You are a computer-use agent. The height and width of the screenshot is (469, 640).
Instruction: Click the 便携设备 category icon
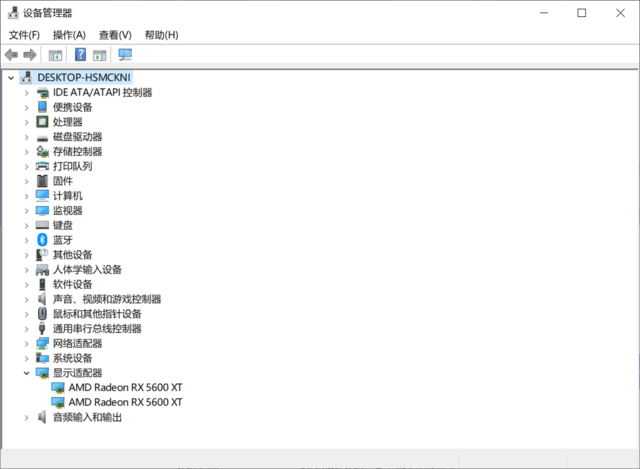42,107
